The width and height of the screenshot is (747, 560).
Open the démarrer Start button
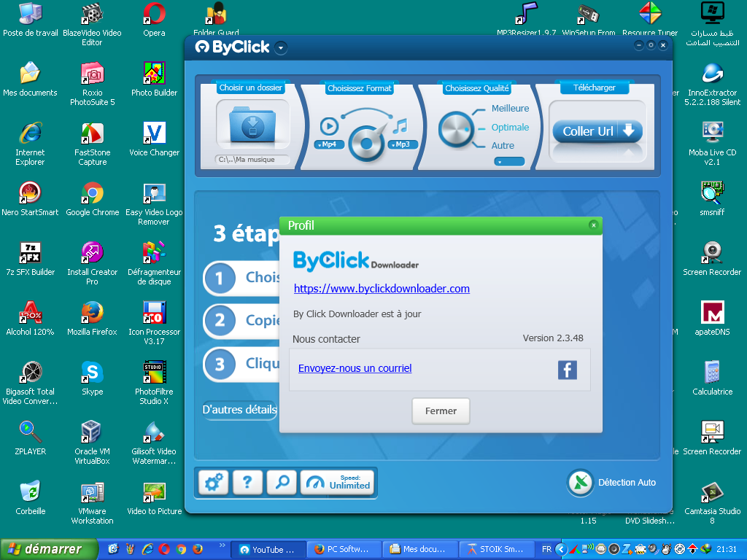click(x=49, y=549)
